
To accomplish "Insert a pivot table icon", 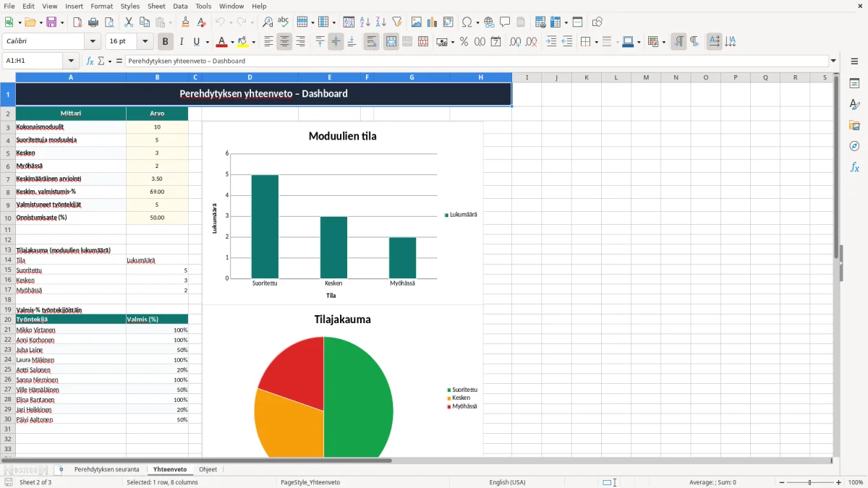I will click(x=448, y=22).
